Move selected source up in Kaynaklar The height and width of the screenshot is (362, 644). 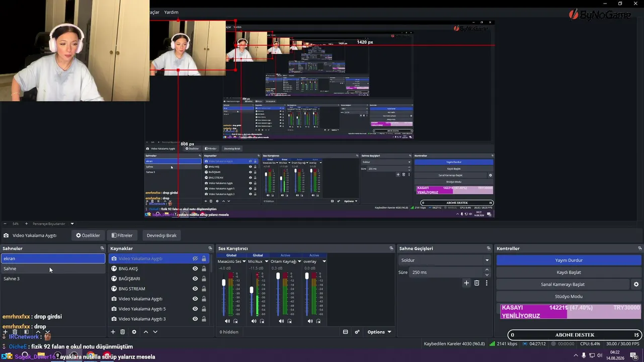(x=146, y=332)
